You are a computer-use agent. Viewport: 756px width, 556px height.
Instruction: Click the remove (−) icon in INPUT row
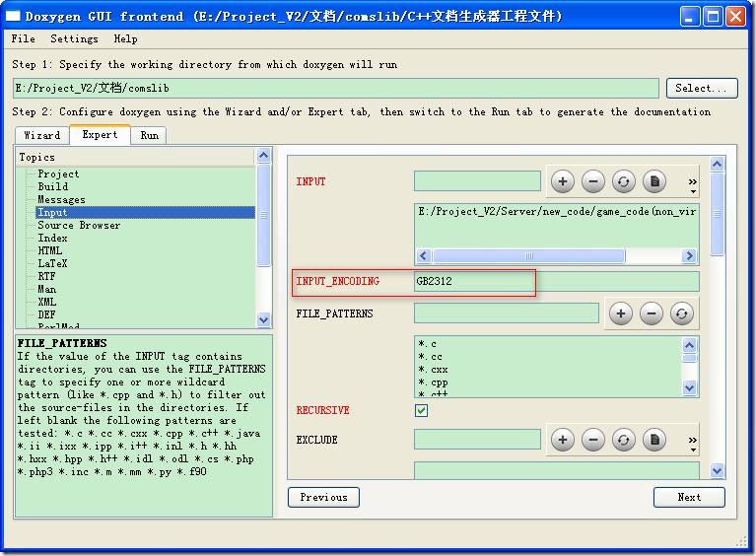[x=593, y=181]
